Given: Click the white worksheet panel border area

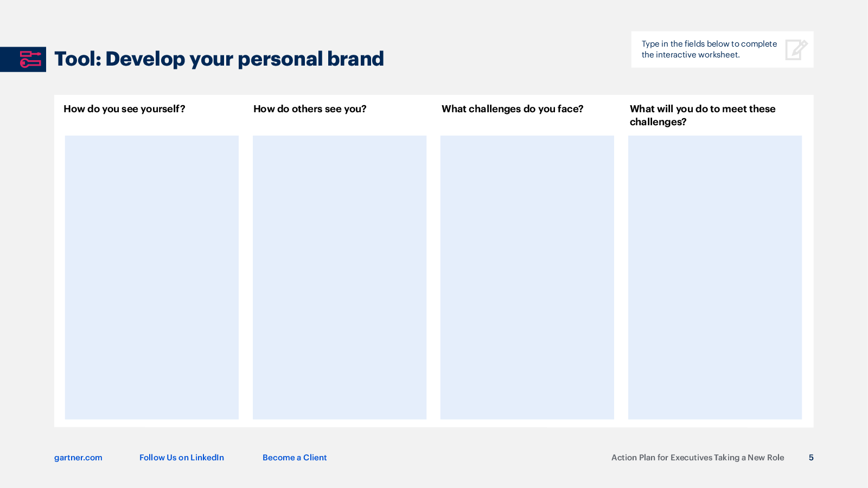Looking at the screenshot, I should [x=434, y=423].
